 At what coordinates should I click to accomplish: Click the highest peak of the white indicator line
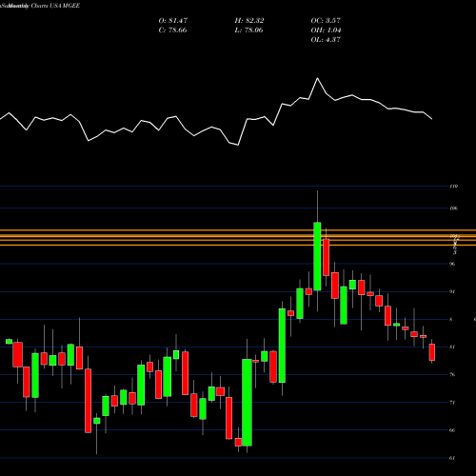[x=317, y=78]
